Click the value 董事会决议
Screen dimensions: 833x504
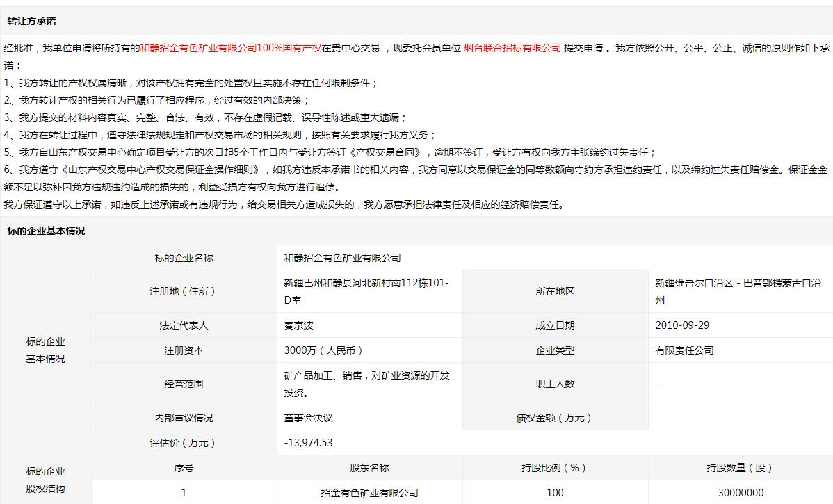(308, 418)
